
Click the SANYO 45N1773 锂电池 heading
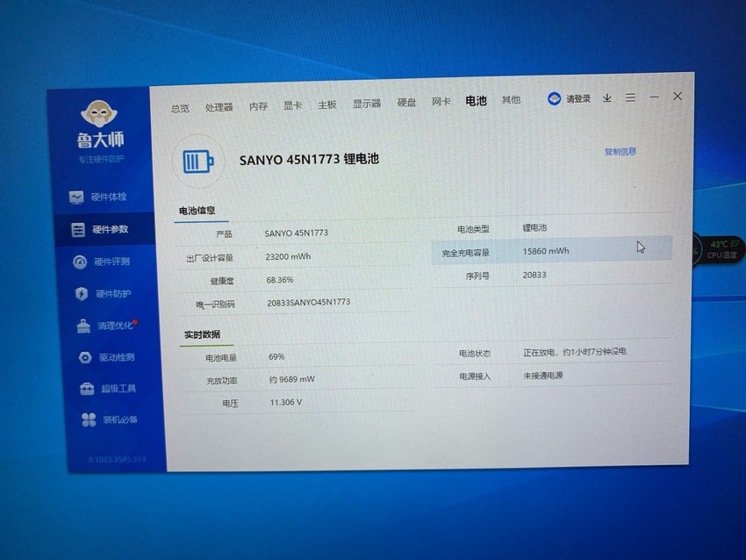pyautogui.click(x=309, y=159)
